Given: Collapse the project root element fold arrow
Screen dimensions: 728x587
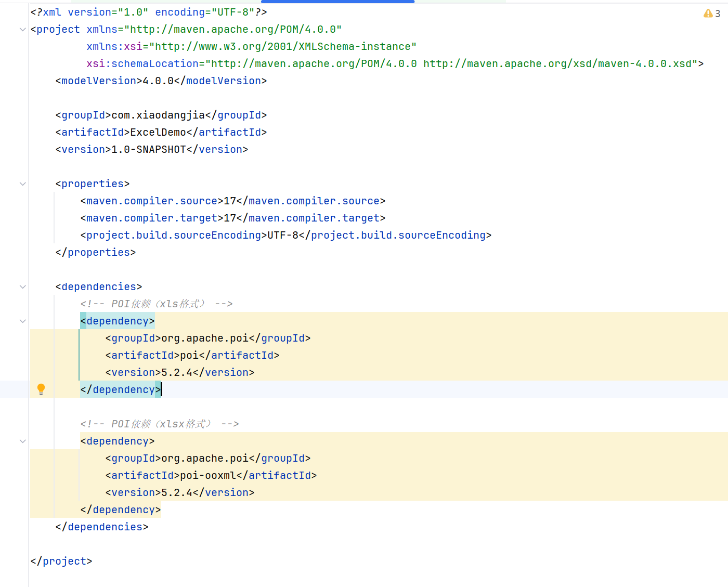Looking at the screenshot, I should click(x=22, y=30).
